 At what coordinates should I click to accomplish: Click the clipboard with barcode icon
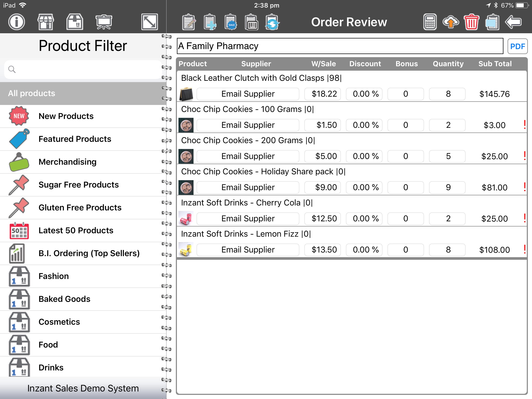point(251,22)
